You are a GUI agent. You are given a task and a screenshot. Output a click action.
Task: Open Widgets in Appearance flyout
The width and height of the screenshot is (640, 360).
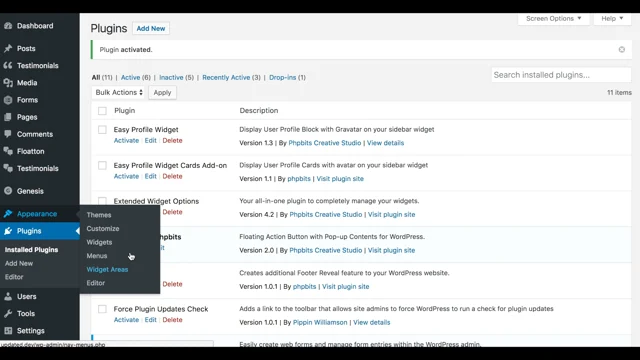click(99, 242)
